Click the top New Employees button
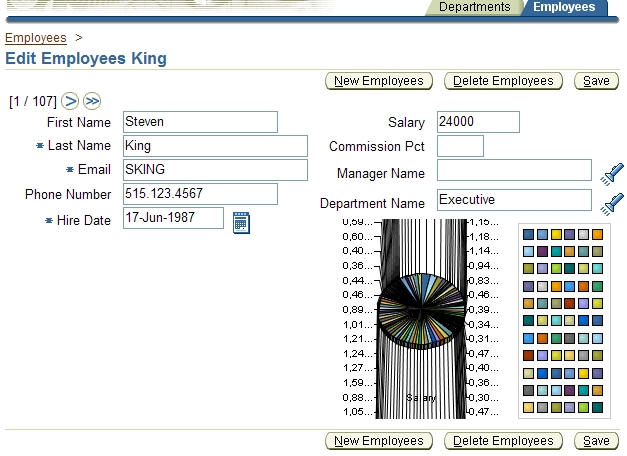The height and width of the screenshot is (456, 627). click(379, 81)
